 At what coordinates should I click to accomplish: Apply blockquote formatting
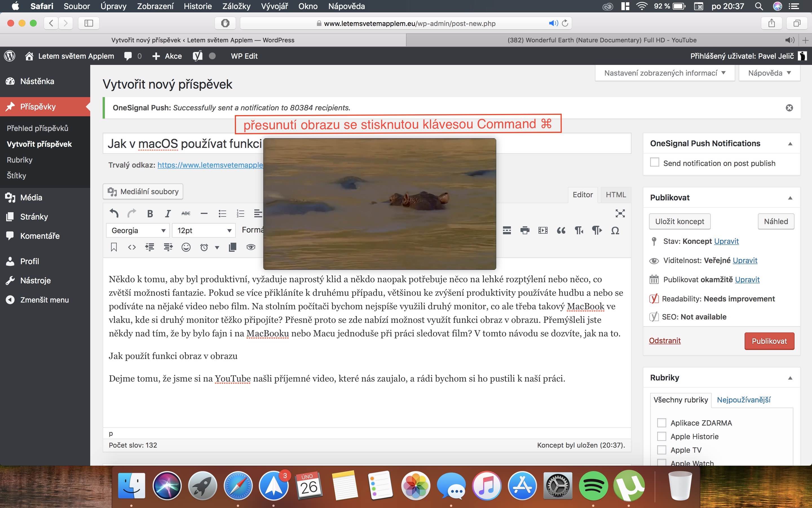561,231
